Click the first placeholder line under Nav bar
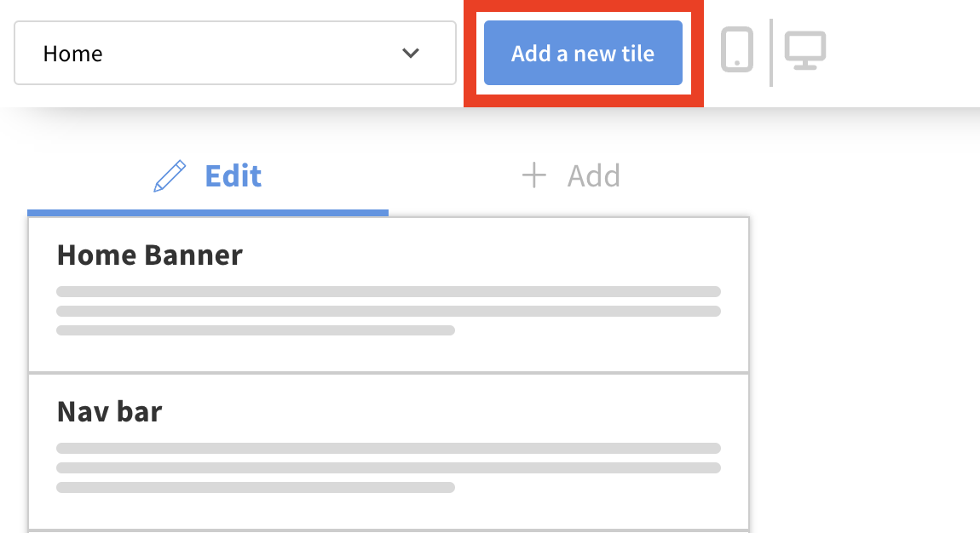Viewport: 980px width, 533px height. point(389,448)
